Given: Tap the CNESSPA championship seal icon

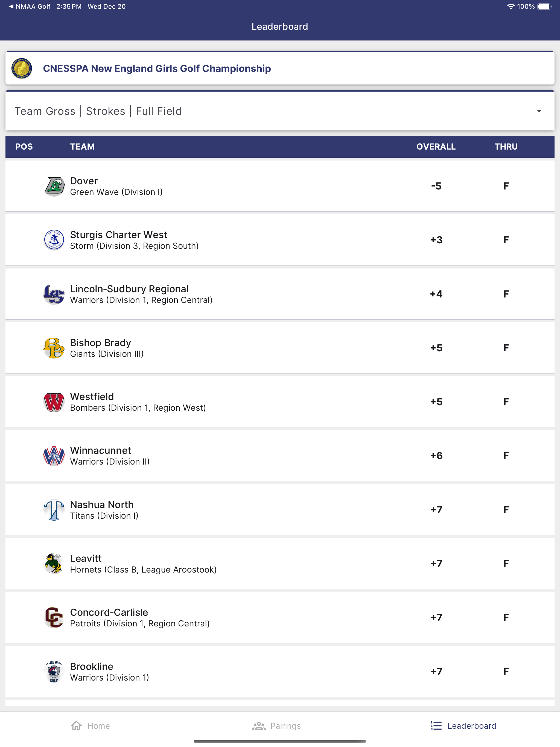Looking at the screenshot, I should pos(22,68).
